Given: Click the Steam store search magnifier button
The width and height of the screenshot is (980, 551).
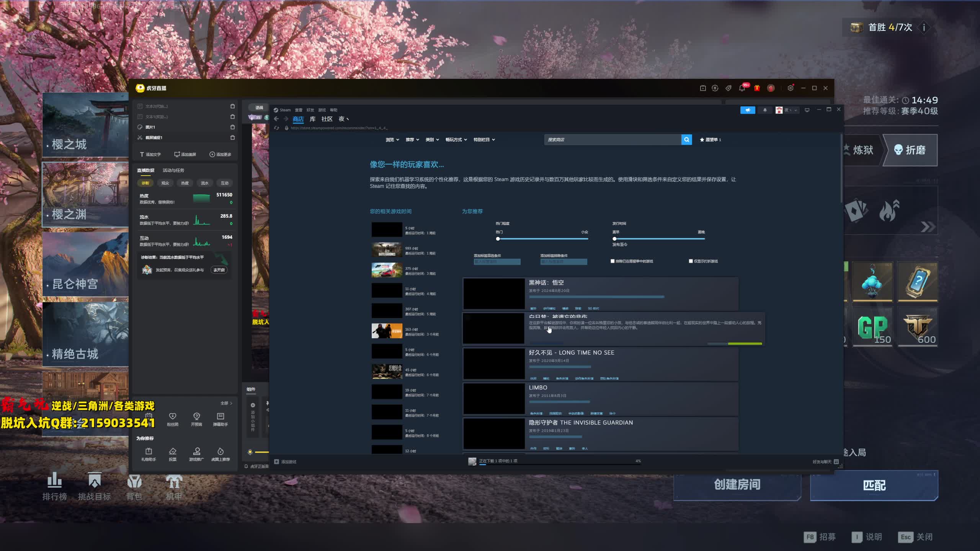Looking at the screenshot, I should pyautogui.click(x=686, y=140).
